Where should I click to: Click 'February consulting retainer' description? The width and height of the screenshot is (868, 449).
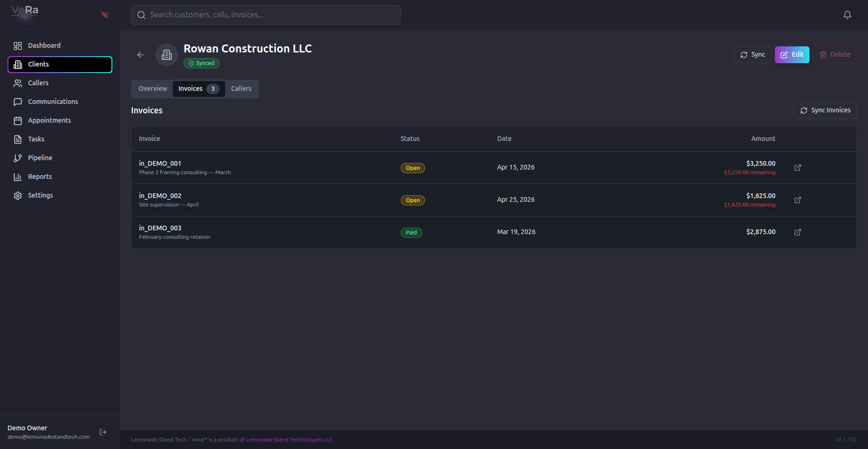[175, 237]
